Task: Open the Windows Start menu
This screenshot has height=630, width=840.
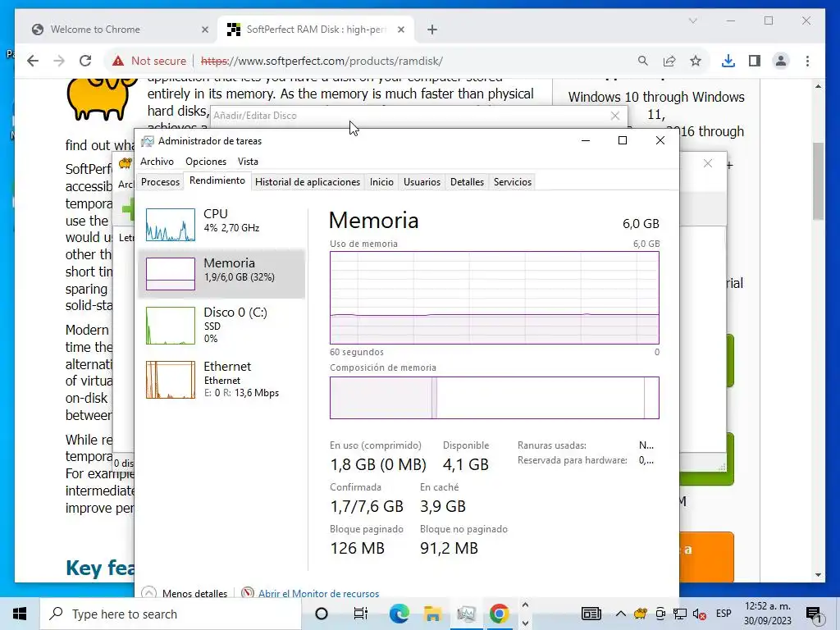Action: point(20,614)
